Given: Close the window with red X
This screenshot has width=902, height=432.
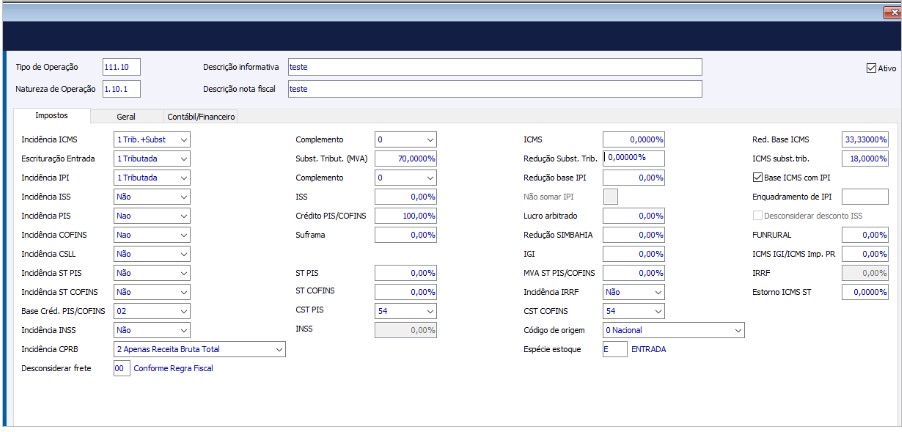Looking at the screenshot, I should (891, 13).
